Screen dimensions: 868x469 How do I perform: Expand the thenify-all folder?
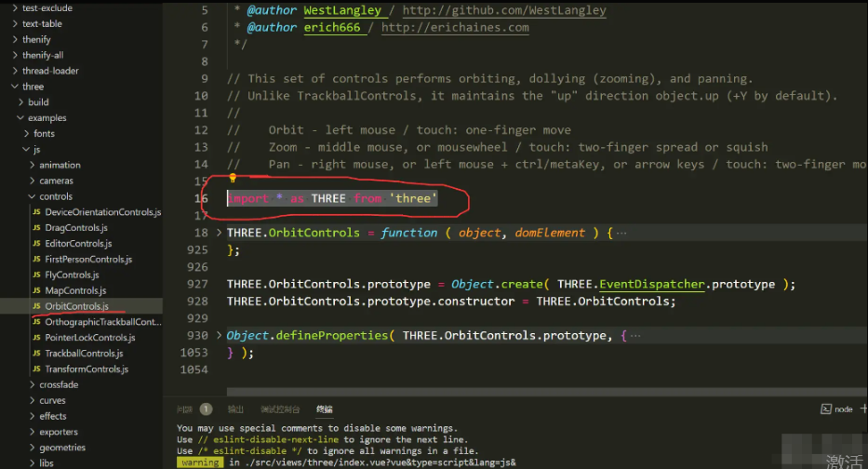tap(15, 55)
